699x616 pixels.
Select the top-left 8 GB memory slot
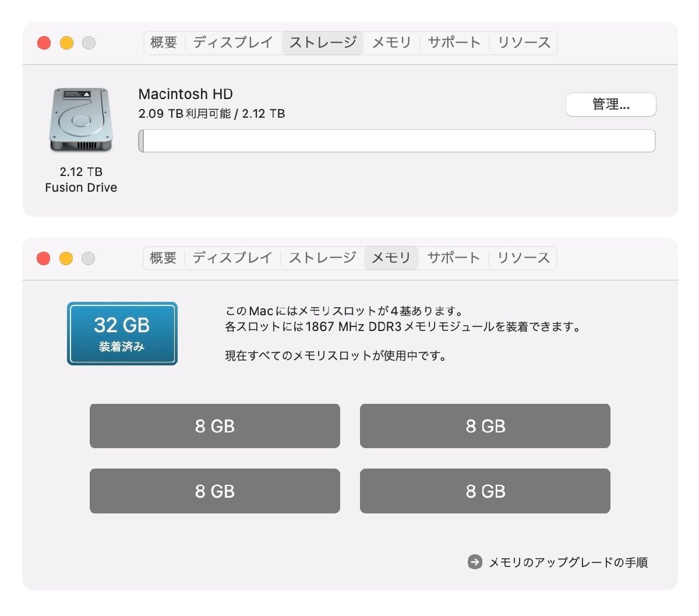(x=214, y=426)
